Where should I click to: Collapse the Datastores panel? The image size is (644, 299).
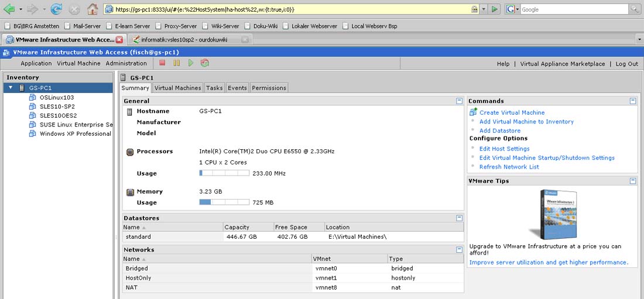coord(459,218)
